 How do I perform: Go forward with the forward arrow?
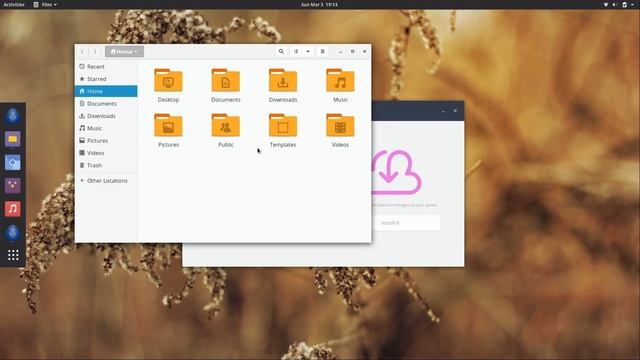coord(95,51)
